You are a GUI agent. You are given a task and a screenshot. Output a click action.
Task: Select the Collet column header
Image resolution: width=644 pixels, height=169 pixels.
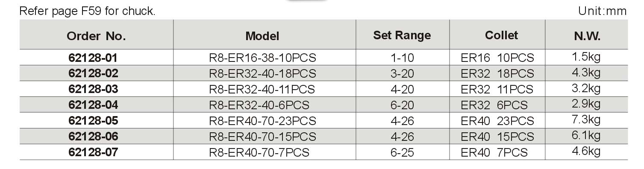pyautogui.click(x=502, y=35)
